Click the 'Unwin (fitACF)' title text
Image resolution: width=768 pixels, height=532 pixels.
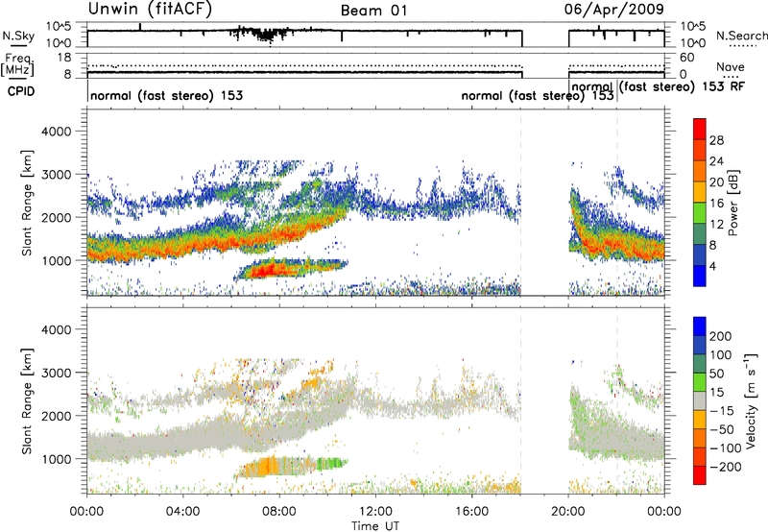pyautogui.click(x=150, y=10)
